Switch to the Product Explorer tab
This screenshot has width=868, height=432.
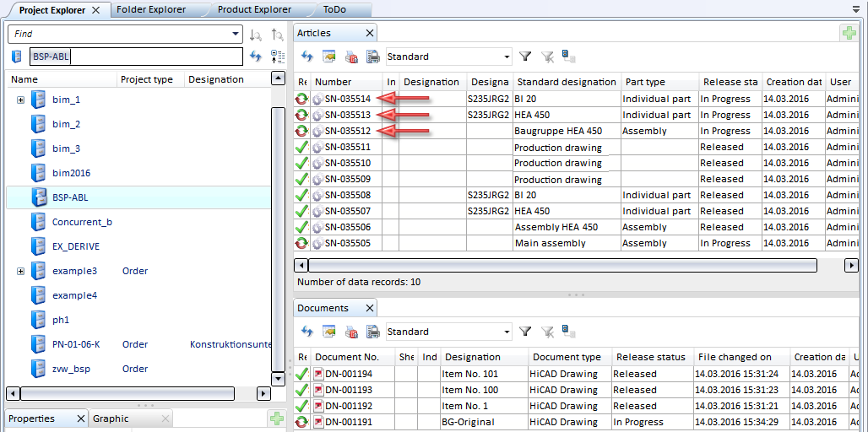(x=254, y=10)
